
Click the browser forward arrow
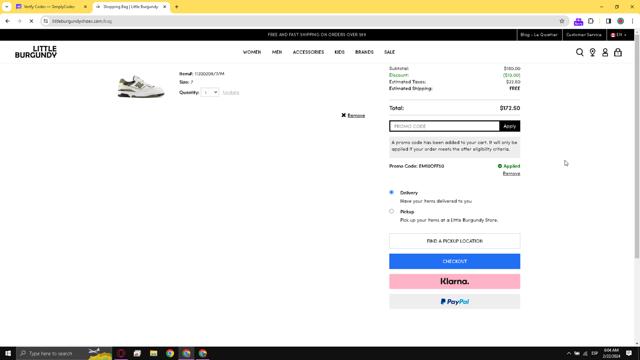point(19,21)
